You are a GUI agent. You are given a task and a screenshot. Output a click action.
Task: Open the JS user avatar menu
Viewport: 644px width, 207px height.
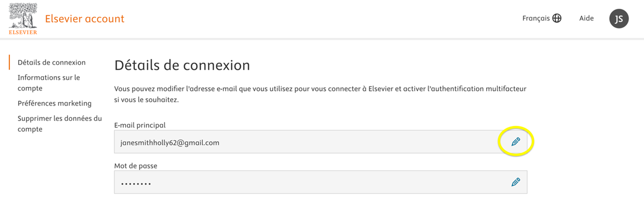click(619, 19)
